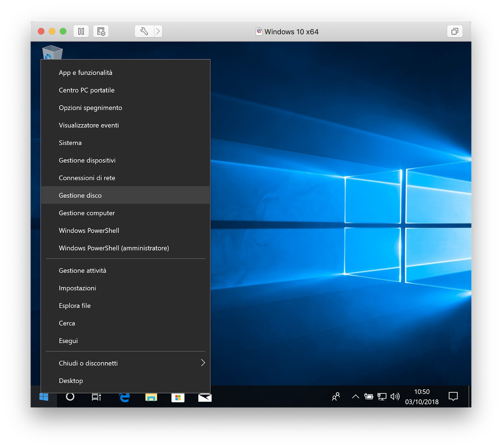
Task: Select Esplora file
Action: click(125, 306)
